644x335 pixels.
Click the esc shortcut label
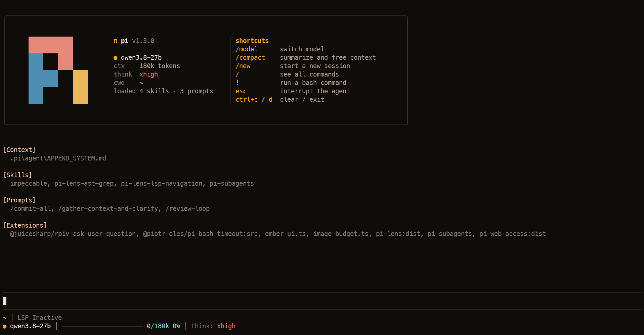tap(241, 91)
